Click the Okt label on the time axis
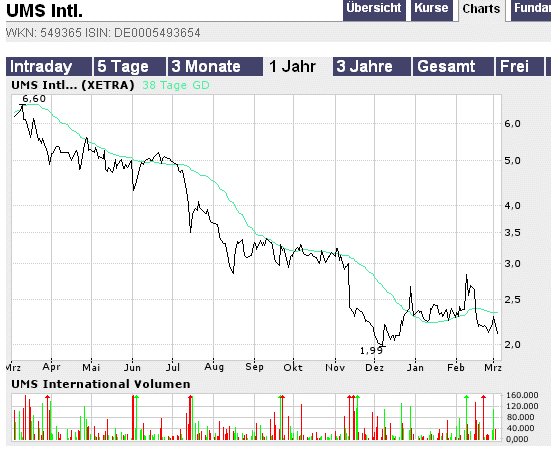This screenshot has width=551, height=449. click(x=293, y=367)
